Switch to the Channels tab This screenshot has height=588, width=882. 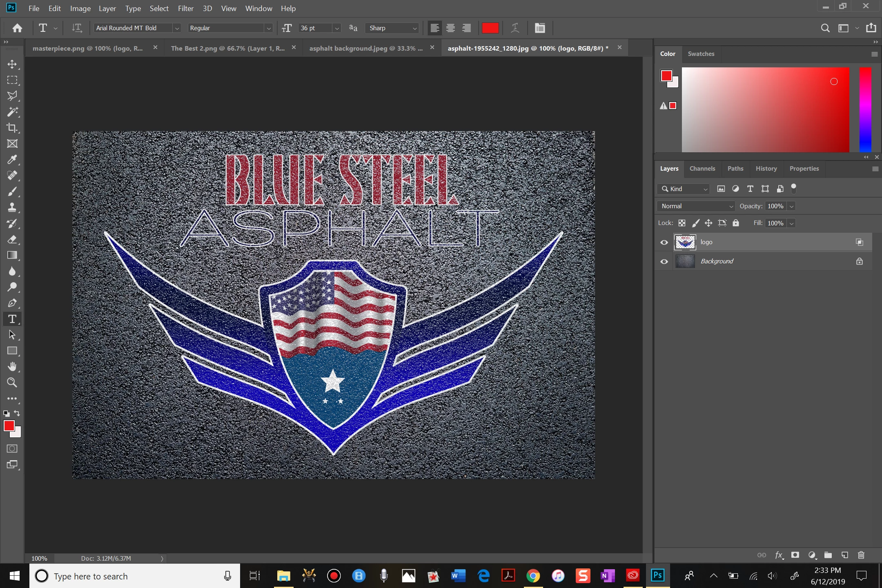pos(702,169)
